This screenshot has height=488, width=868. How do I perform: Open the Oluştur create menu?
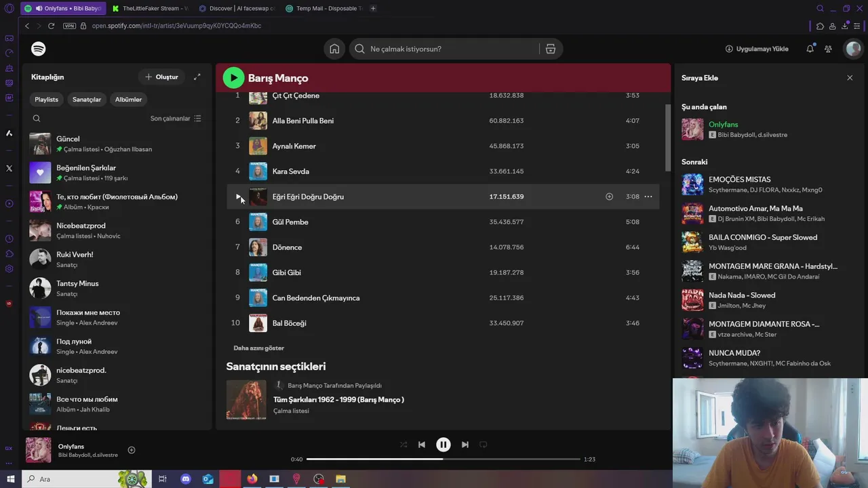[x=161, y=77]
